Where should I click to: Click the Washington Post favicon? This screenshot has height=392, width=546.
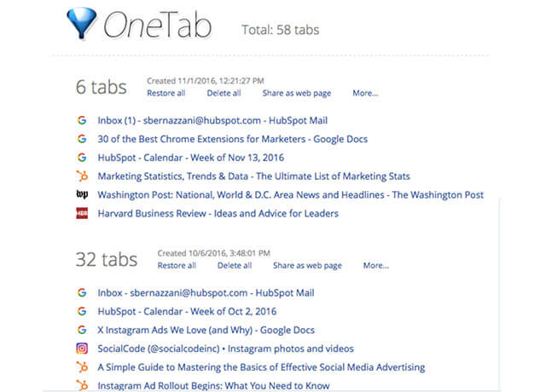(82, 195)
